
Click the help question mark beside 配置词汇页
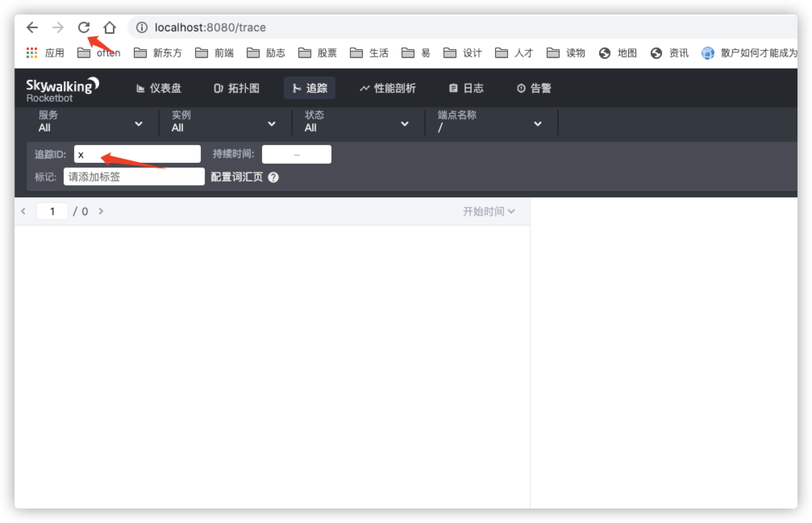pyautogui.click(x=273, y=177)
